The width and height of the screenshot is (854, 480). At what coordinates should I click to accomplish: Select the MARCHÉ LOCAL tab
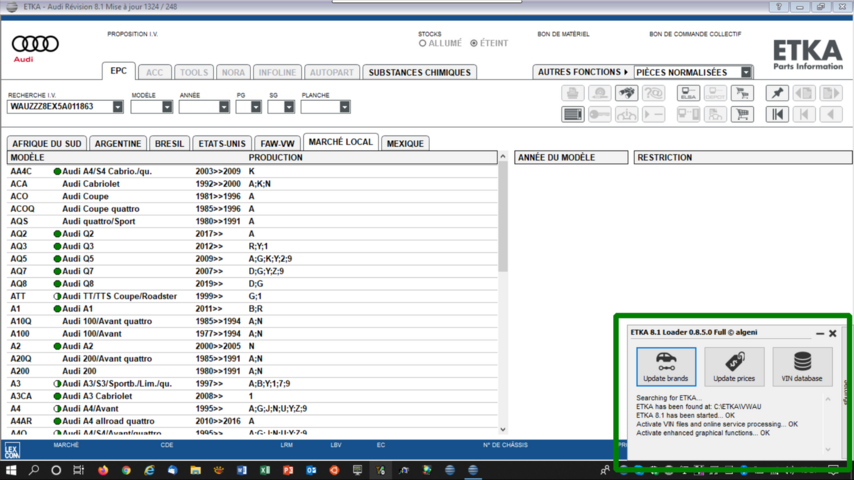(341, 142)
